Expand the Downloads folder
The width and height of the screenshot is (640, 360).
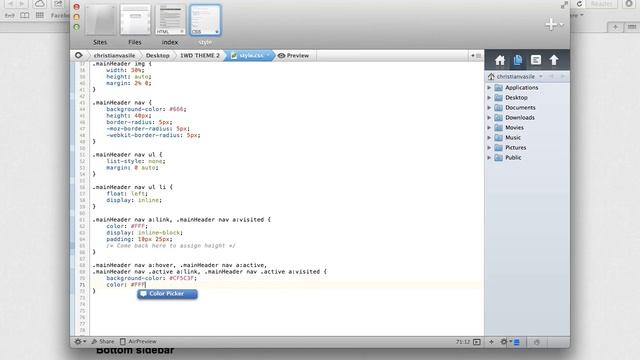pyautogui.click(x=489, y=118)
